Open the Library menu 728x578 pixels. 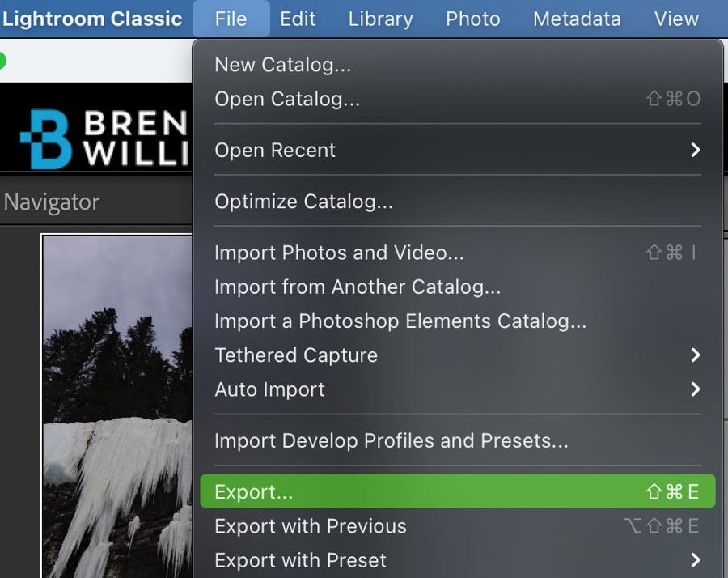(381, 19)
